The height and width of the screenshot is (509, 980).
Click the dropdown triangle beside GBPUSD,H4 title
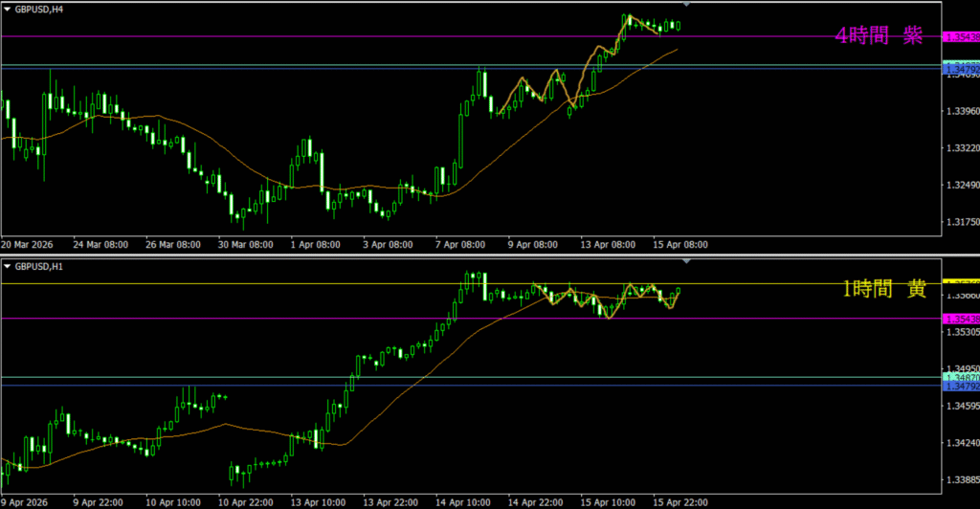coord(8,9)
